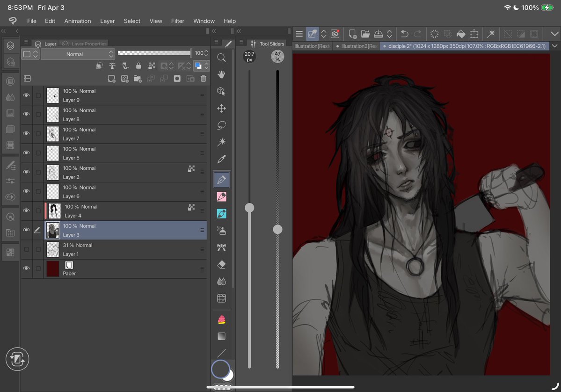Screen dimensions: 561x392
Task: Click the Undo arrow icon
Action: (x=405, y=34)
